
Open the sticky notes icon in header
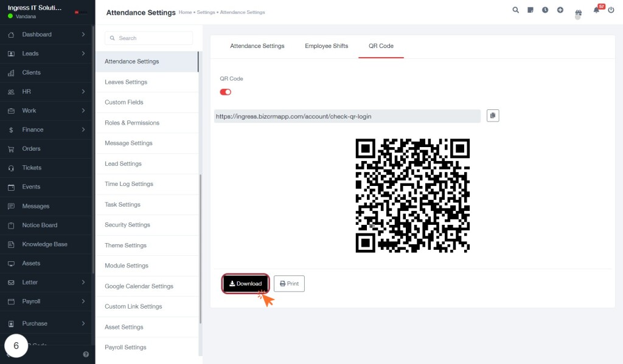click(x=531, y=10)
